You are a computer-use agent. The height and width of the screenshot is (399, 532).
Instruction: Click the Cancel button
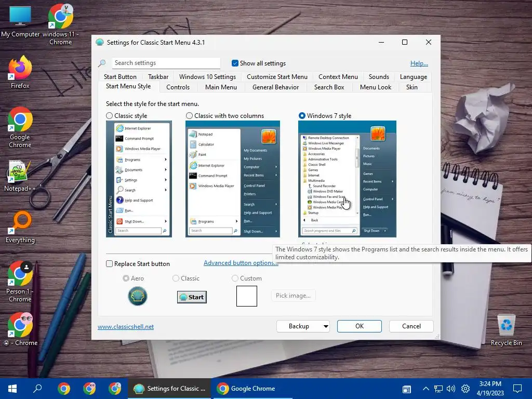tap(411, 326)
